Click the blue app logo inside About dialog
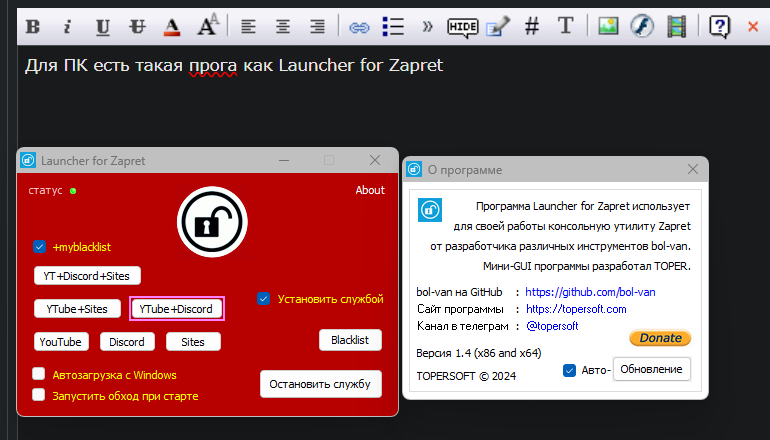The image size is (770, 440). [430, 210]
